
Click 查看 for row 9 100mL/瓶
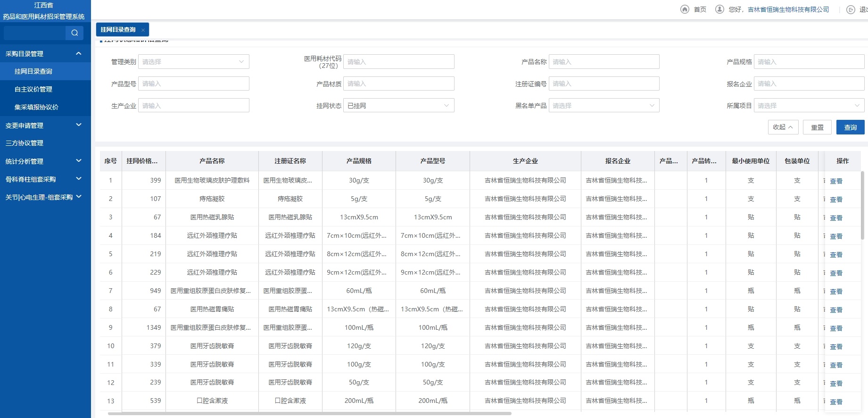coord(836,328)
